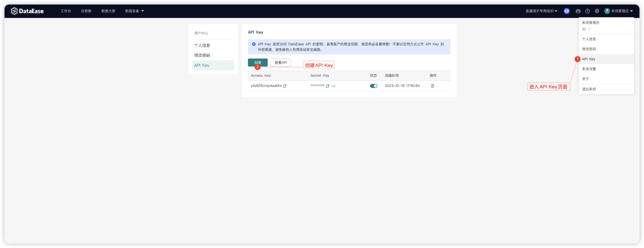
Task: Go to 工作台 in top navigation
Action: tap(66, 11)
